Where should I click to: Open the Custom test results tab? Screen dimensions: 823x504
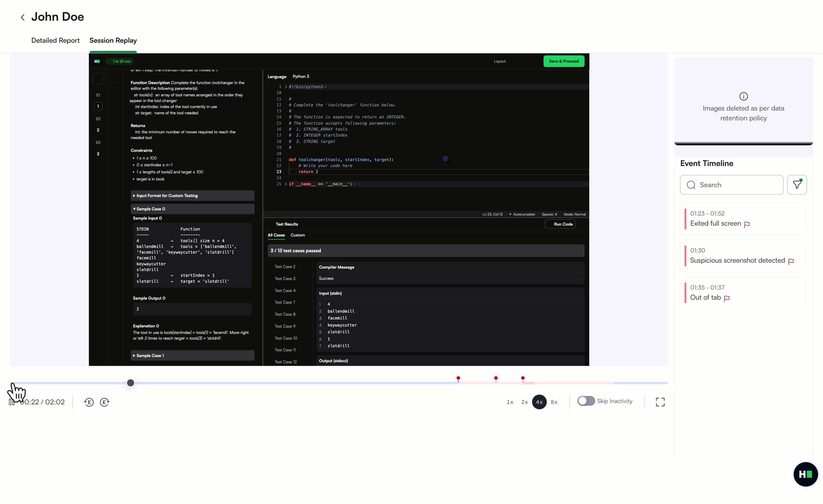click(298, 235)
